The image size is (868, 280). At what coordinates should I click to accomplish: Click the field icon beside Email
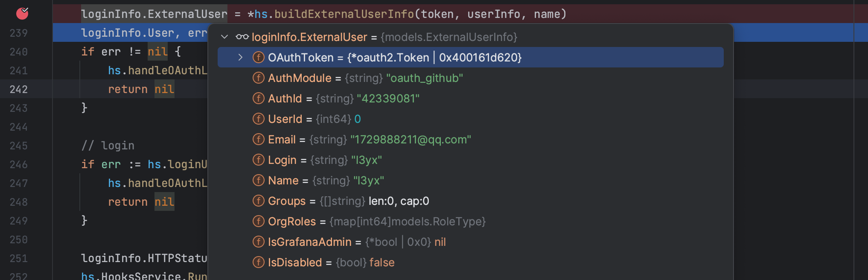tap(259, 139)
